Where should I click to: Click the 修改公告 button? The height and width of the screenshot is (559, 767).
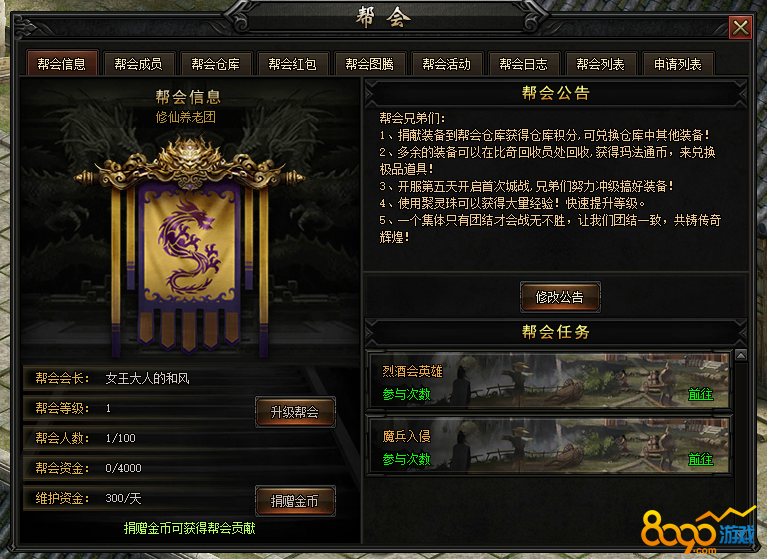click(560, 297)
